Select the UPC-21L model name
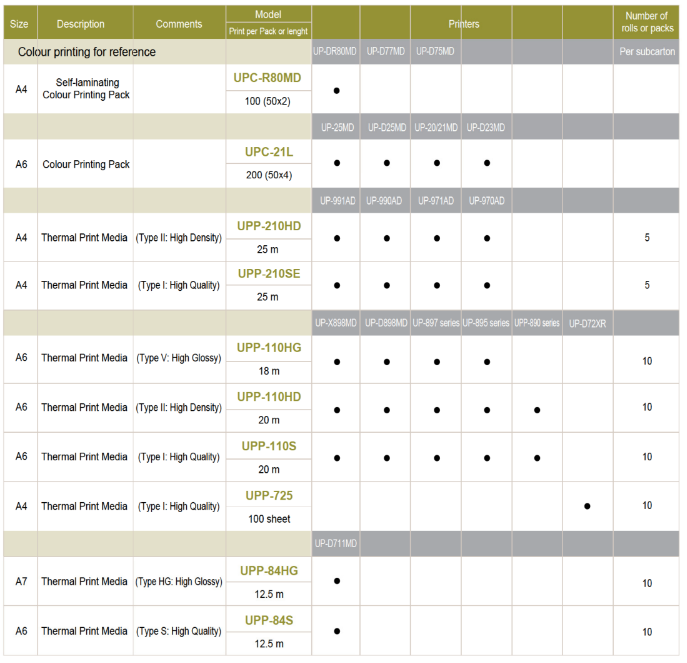 (268, 151)
